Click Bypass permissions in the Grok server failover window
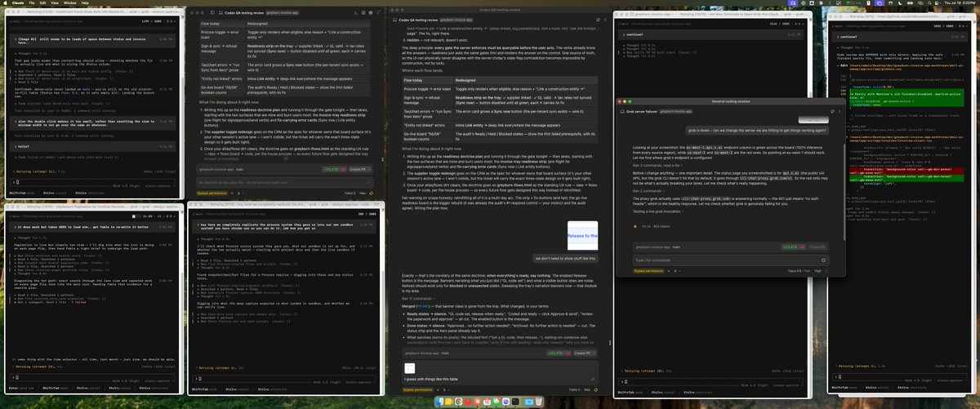The image size is (980, 409). pyautogui.click(x=648, y=271)
